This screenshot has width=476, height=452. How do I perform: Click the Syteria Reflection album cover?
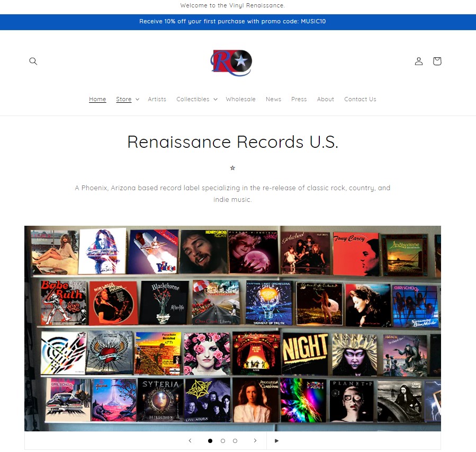(x=160, y=400)
